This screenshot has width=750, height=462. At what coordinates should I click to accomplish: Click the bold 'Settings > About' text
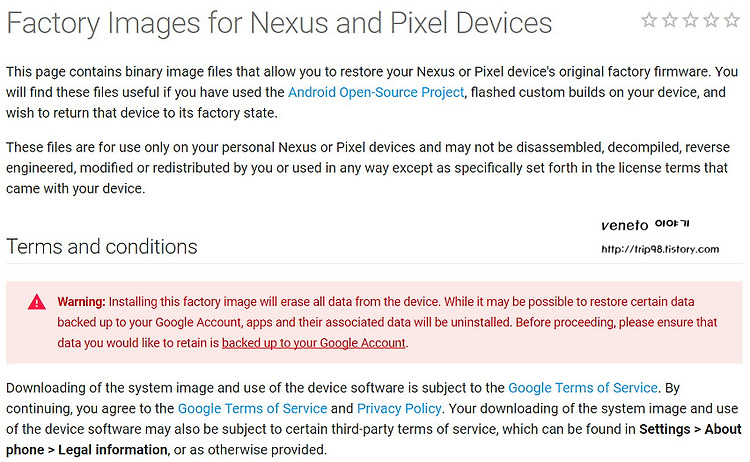tap(690, 429)
